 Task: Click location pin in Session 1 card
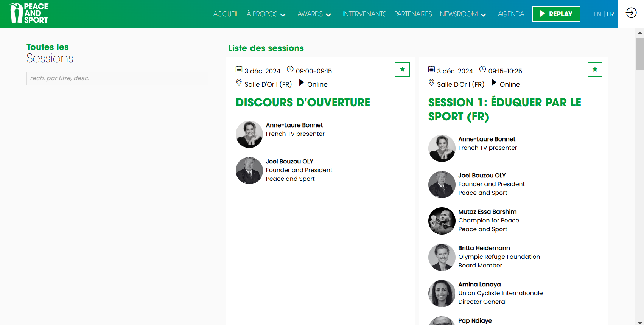point(431,82)
